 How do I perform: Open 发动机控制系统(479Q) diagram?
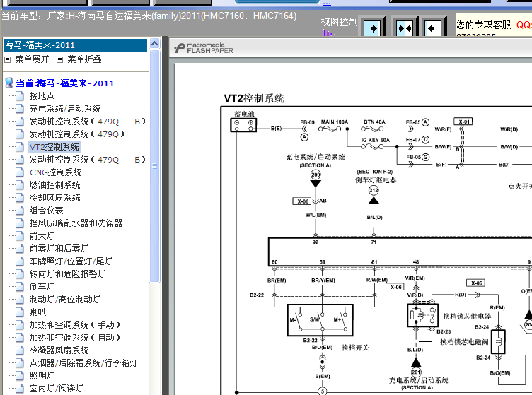(76, 134)
